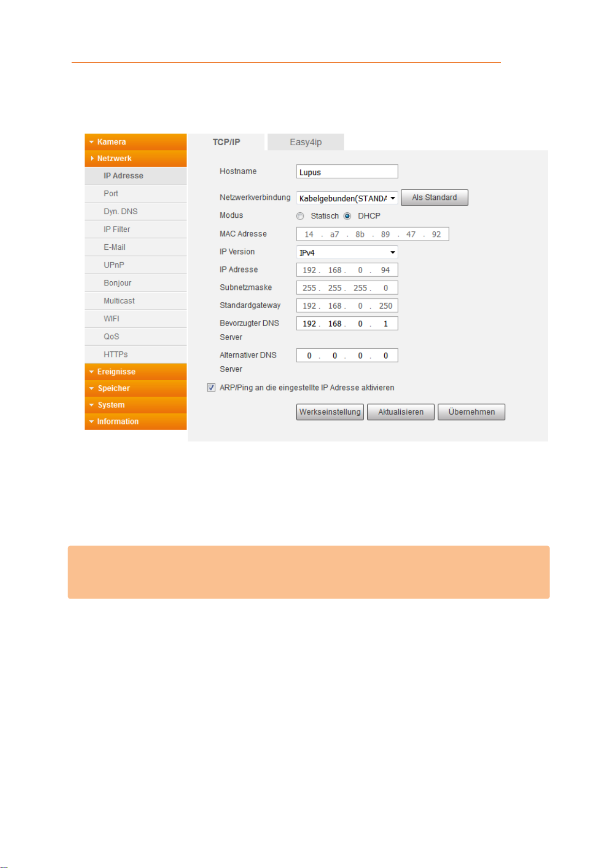Expand the Ereignisse menu section
This screenshot has height=868, width=614.
click(135, 371)
